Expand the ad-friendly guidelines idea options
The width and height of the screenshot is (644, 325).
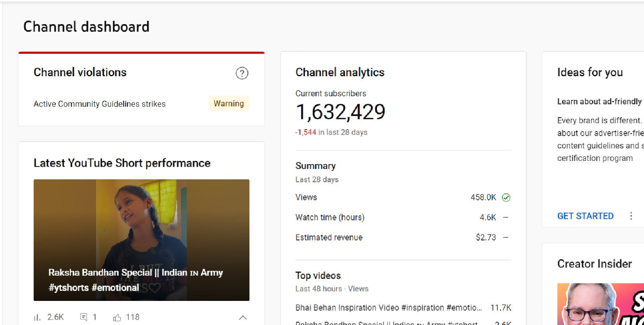click(632, 216)
